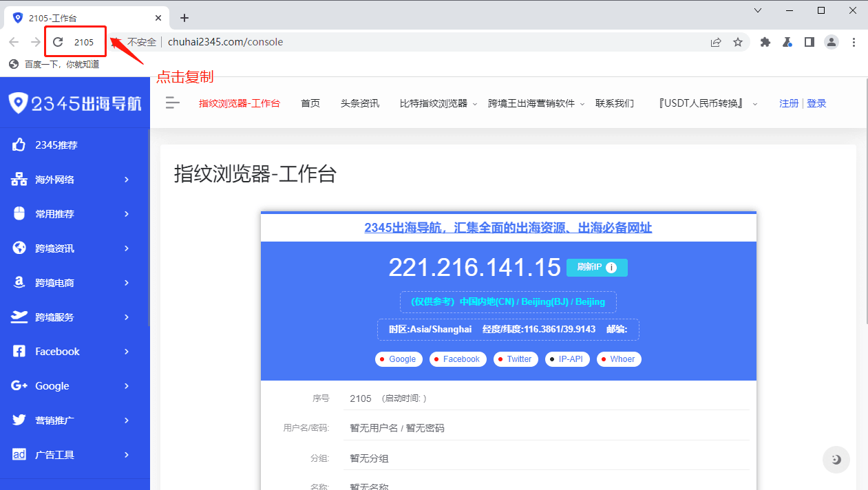The height and width of the screenshot is (490, 868).
Task: Bookmark this page with the star icon
Action: point(738,42)
